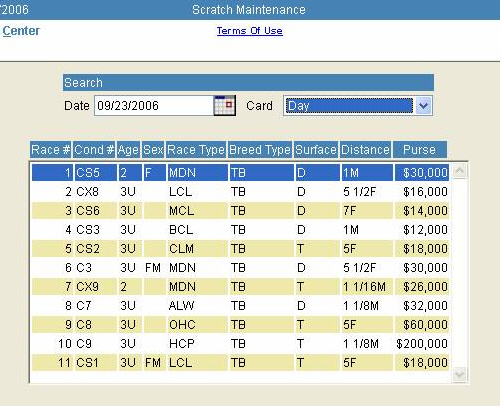Viewport: 500px width, 406px height.
Task: Click the Center link
Action: (x=21, y=31)
